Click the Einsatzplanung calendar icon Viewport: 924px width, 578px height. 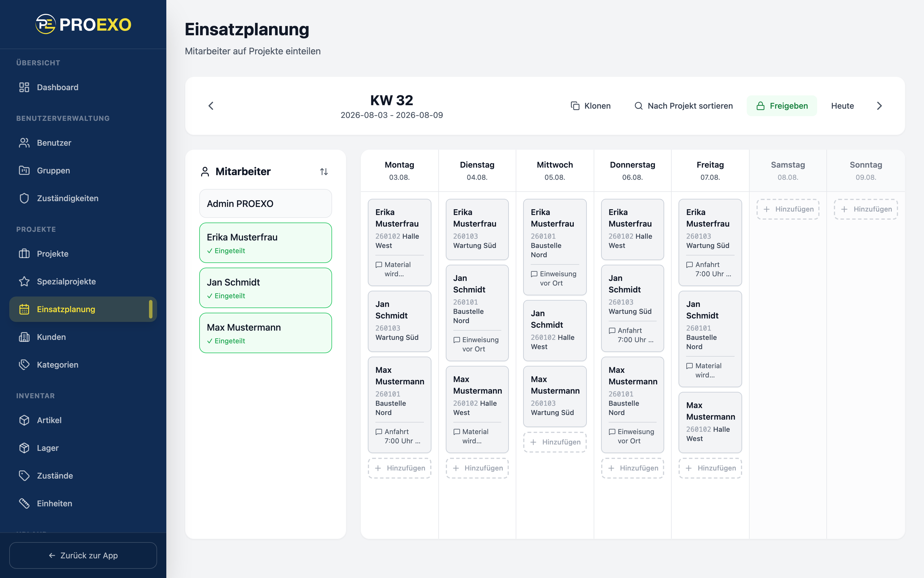click(x=24, y=309)
